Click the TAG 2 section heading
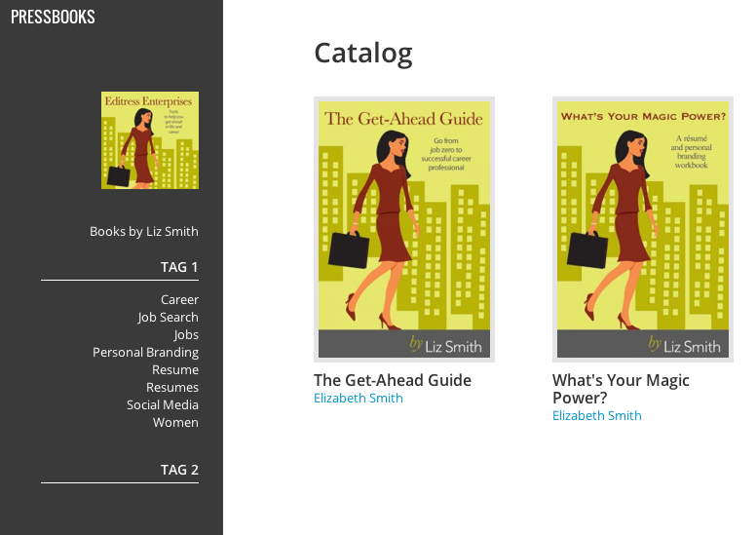756x535 pixels. (x=179, y=470)
